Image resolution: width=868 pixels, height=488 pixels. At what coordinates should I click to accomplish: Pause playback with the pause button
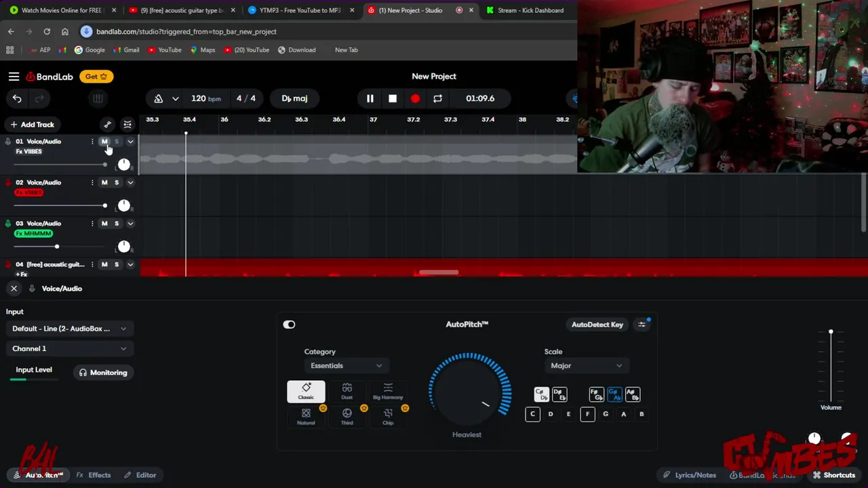(x=370, y=99)
